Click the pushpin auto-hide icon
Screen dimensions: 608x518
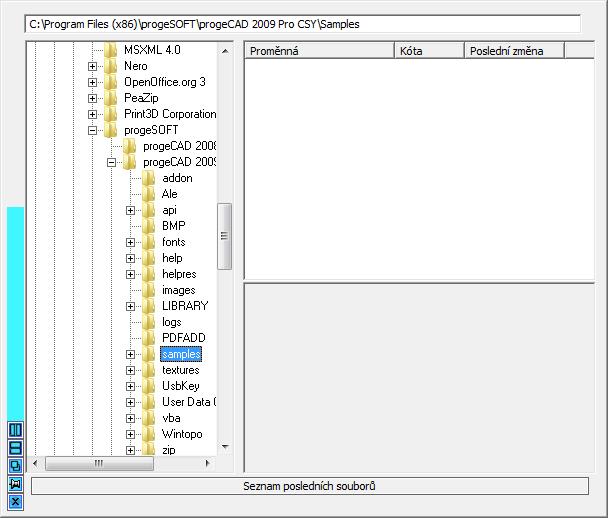pos(15,483)
